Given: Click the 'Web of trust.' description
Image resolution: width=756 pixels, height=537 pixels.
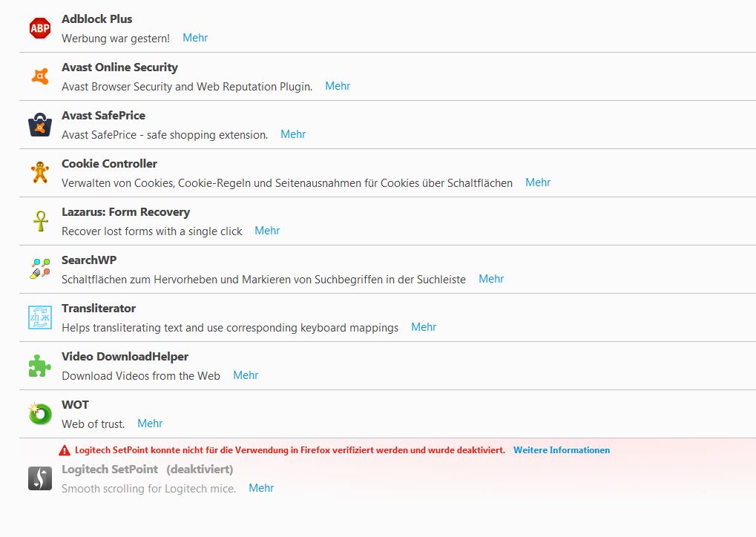Looking at the screenshot, I should pos(93,424).
